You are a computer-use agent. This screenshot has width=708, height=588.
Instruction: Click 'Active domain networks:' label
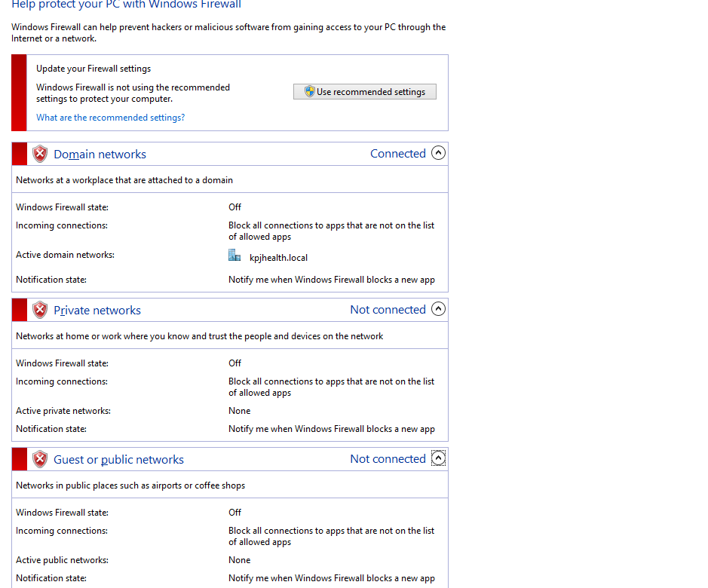65,255
